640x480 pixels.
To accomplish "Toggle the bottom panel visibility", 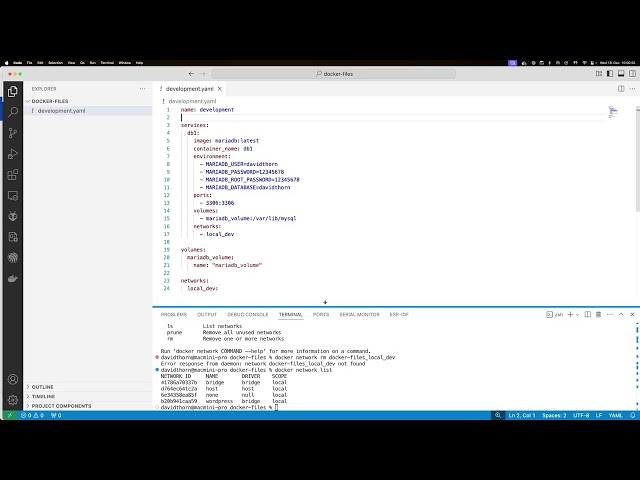I will click(621, 74).
